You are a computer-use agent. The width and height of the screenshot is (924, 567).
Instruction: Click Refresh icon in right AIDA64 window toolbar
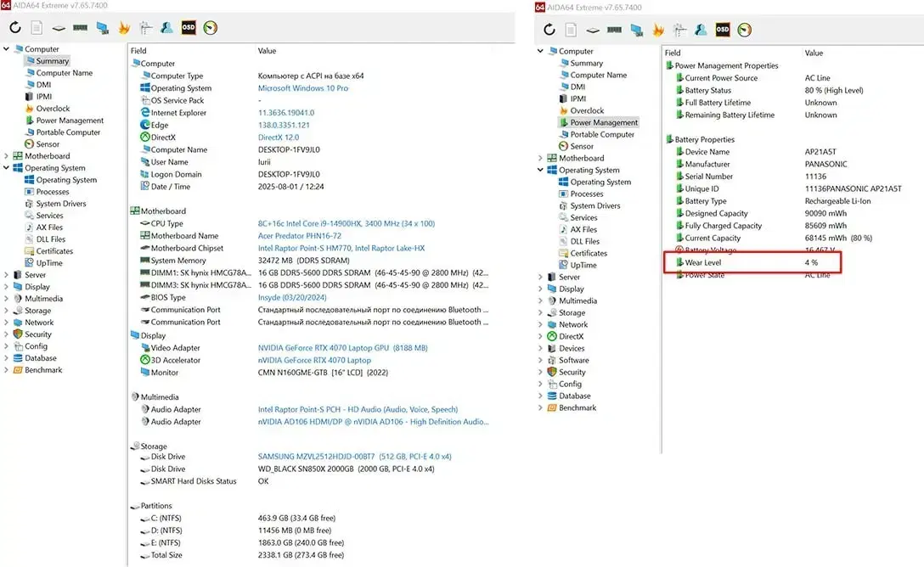[549, 30]
